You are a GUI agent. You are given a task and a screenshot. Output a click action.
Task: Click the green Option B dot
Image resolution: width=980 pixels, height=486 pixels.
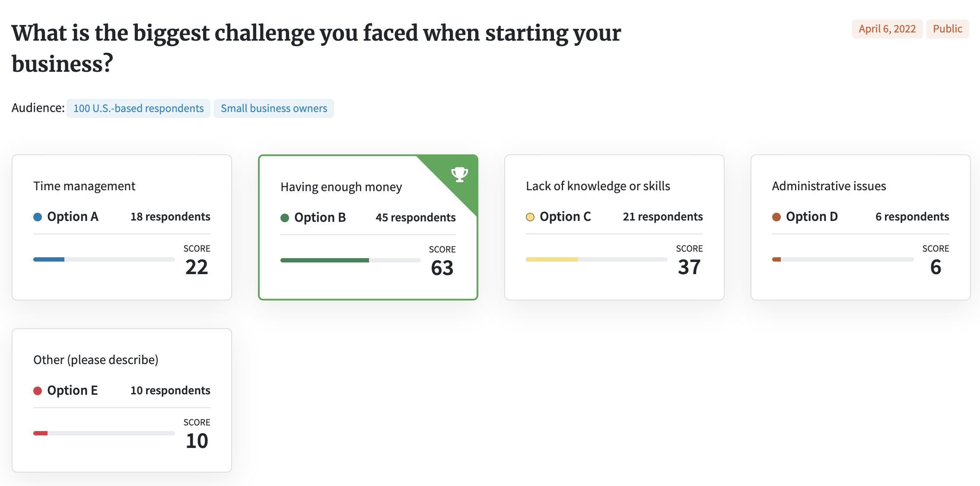[x=285, y=218]
